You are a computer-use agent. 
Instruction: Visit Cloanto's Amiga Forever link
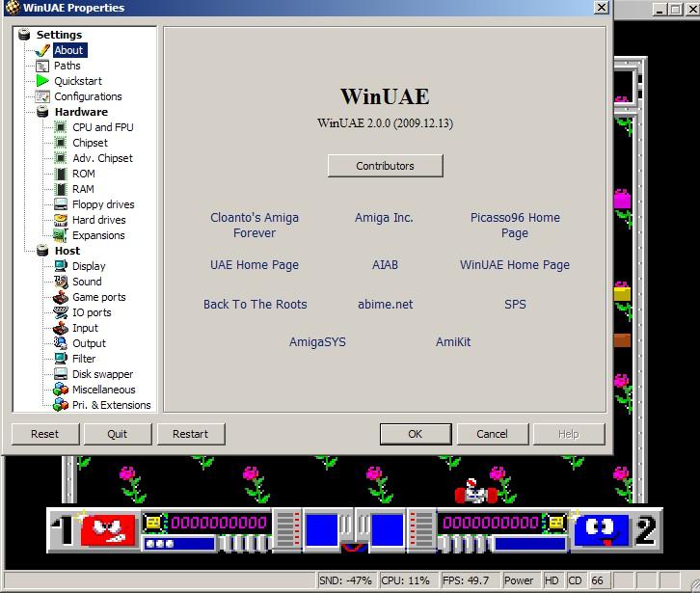coord(255,225)
